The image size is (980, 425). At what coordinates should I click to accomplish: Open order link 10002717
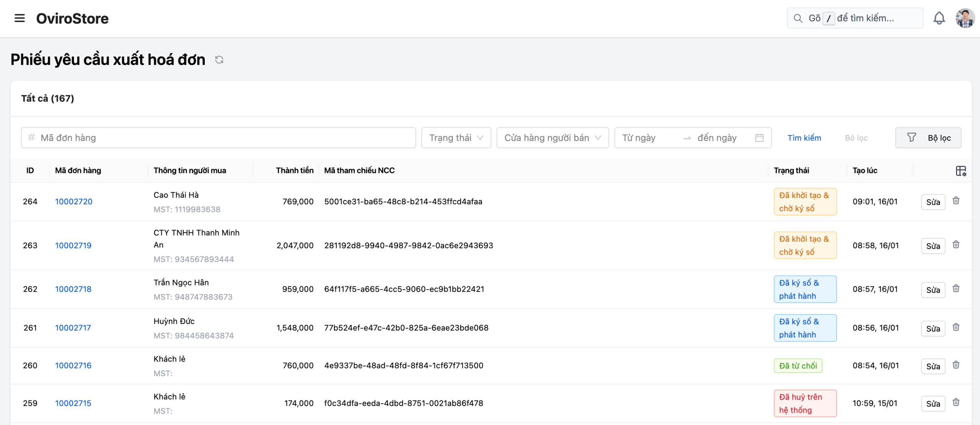[73, 328]
